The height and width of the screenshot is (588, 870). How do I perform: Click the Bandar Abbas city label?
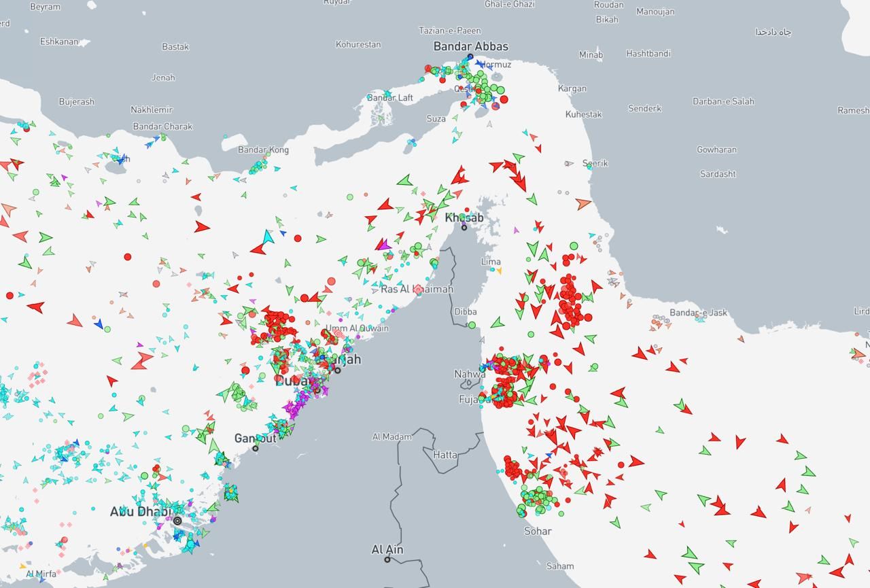[x=470, y=46]
